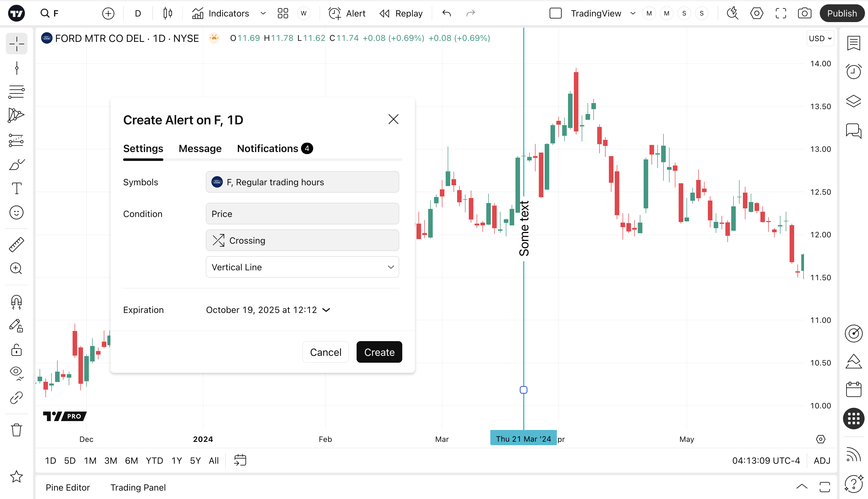This screenshot has width=868, height=499.
Task: Switch to the Message tab
Action: 200,148
